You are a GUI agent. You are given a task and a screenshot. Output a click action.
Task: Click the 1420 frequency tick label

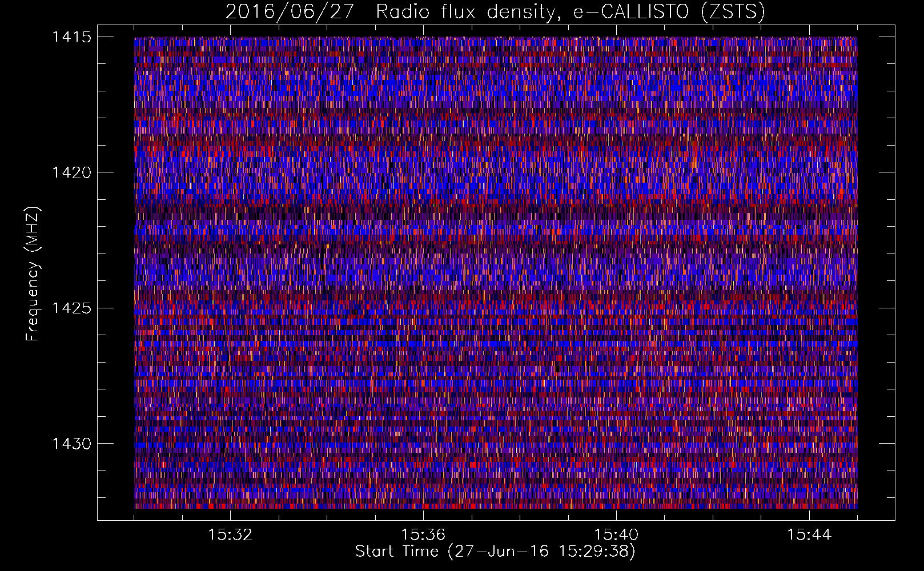pos(71,172)
